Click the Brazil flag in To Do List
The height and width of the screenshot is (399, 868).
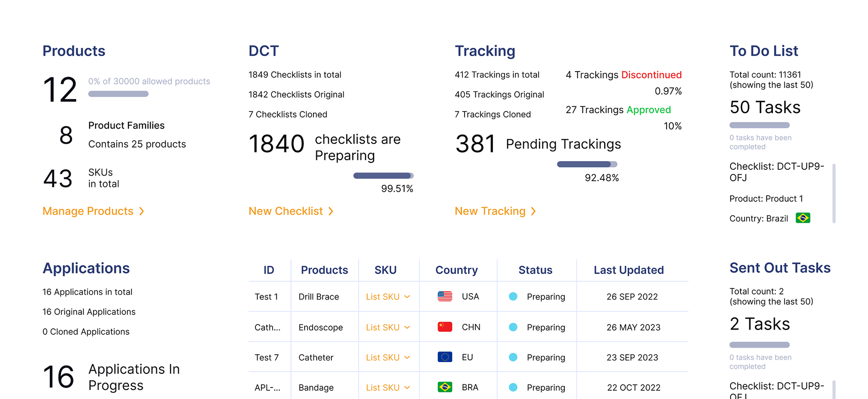(803, 218)
